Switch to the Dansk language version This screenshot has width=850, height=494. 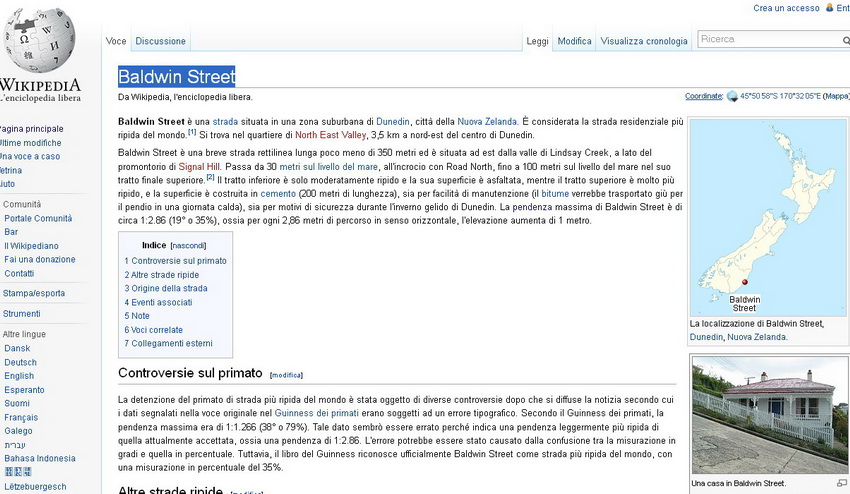[x=17, y=349]
